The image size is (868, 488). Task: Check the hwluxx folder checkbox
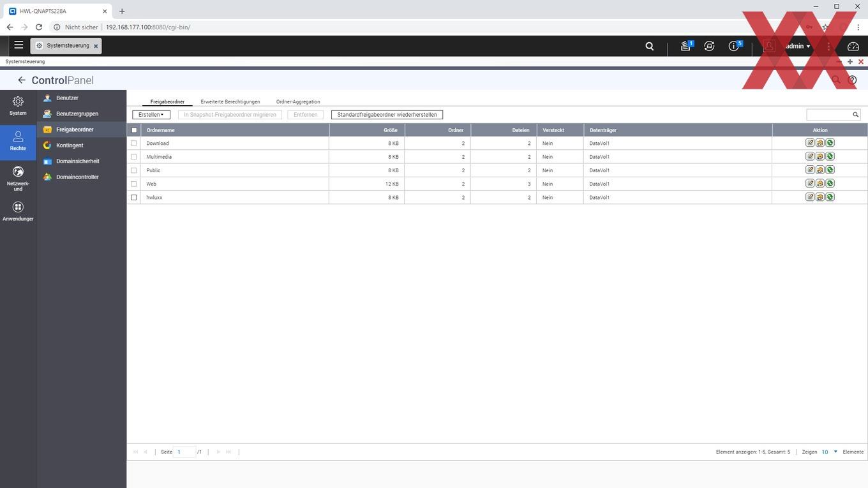click(134, 198)
